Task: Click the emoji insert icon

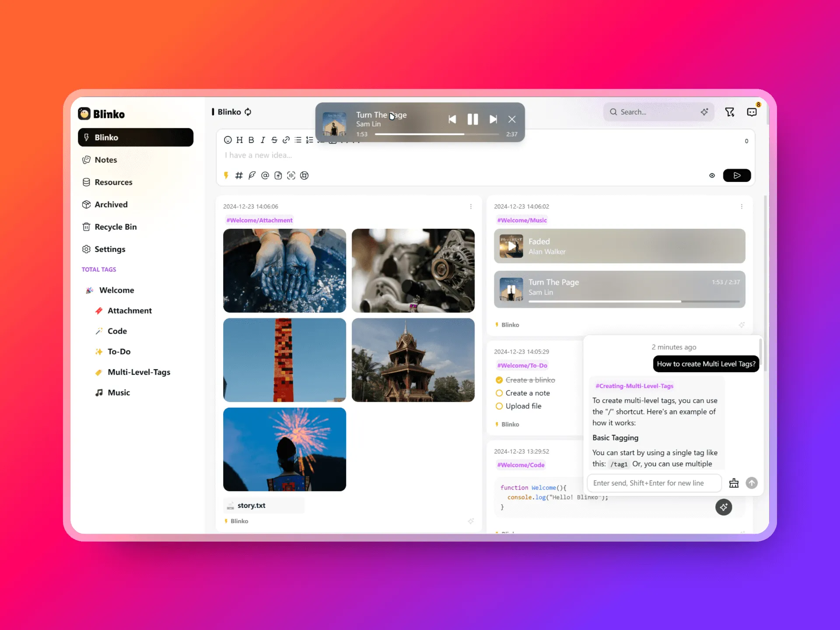Action: point(228,140)
